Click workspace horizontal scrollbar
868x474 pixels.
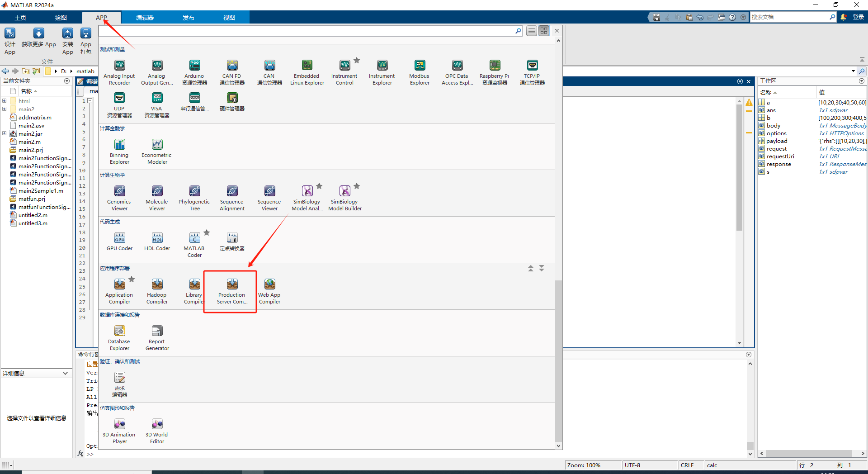point(808,453)
